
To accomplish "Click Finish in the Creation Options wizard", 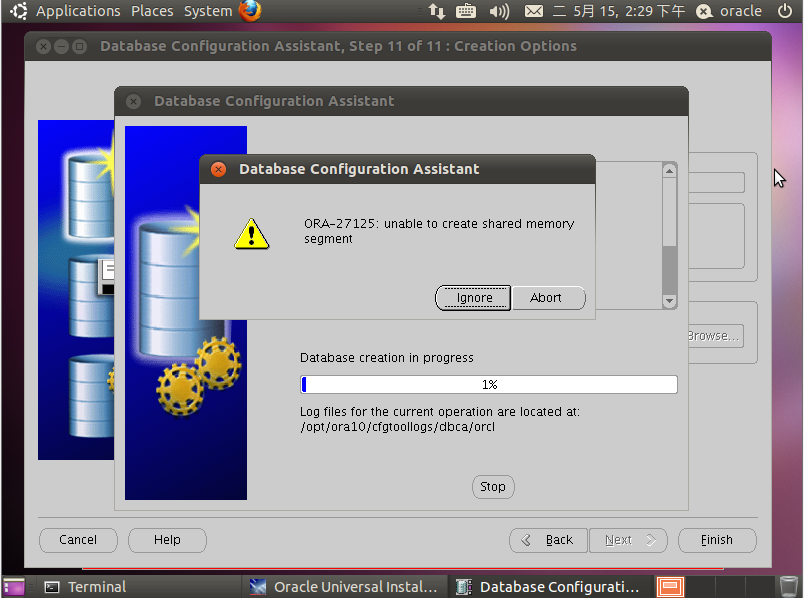I will click(717, 540).
